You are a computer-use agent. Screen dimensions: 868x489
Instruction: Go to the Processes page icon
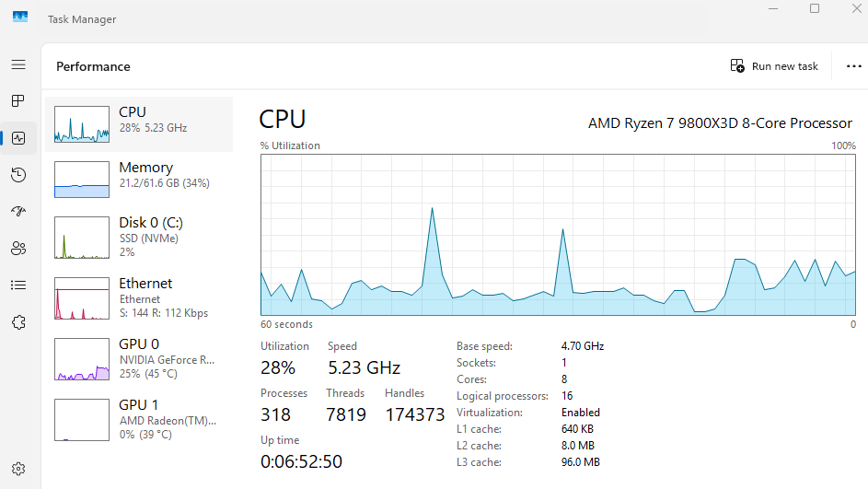18,100
